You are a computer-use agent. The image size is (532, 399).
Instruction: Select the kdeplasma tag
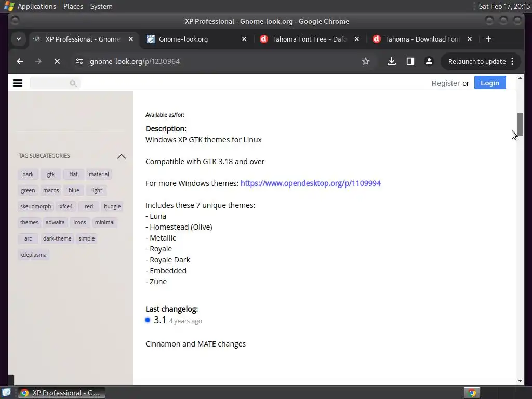(x=33, y=255)
